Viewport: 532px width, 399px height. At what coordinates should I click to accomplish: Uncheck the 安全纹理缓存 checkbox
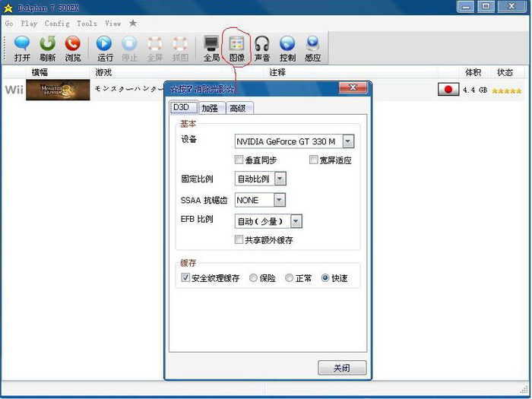tap(185, 278)
